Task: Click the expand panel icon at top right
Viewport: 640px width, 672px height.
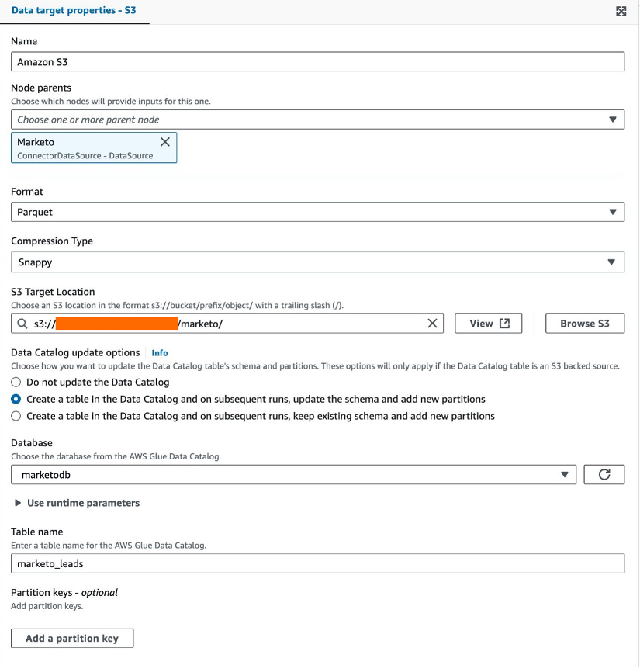Action: [621, 11]
